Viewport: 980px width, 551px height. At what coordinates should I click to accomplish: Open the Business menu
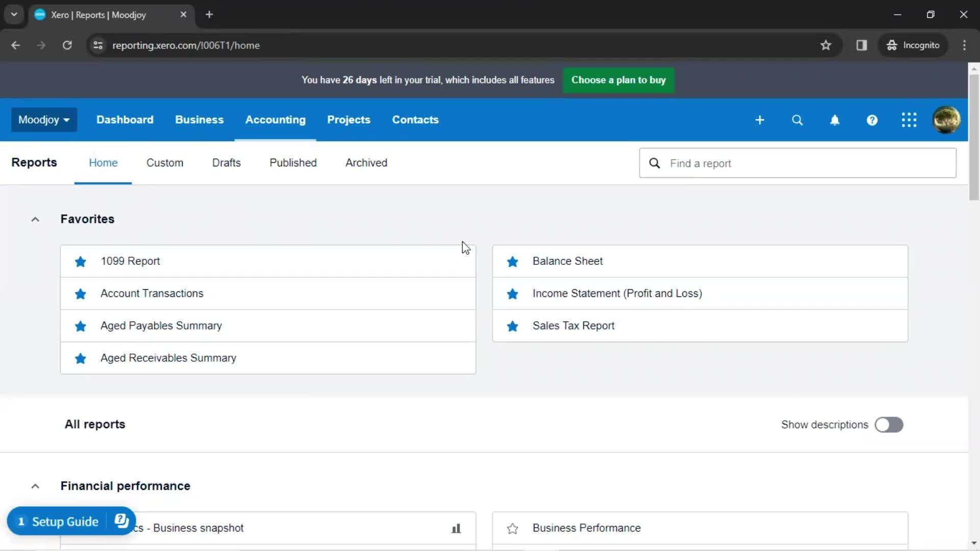(199, 120)
